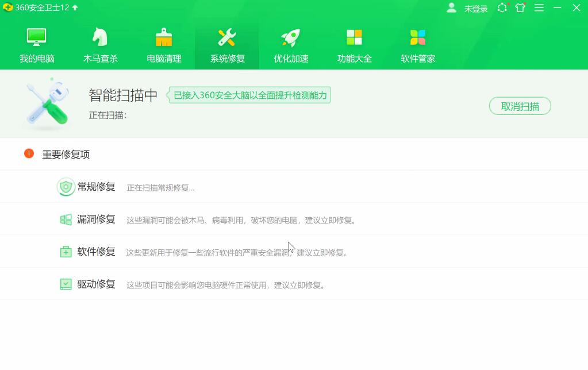Click the 软件修复 green plus icon
588x370 pixels.
(66, 252)
